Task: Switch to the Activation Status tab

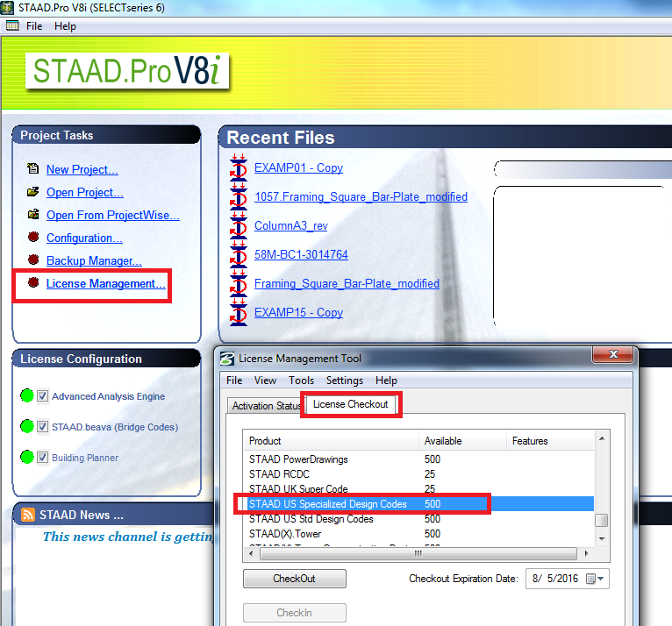Action: pyautogui.click(x=266, y=405)
